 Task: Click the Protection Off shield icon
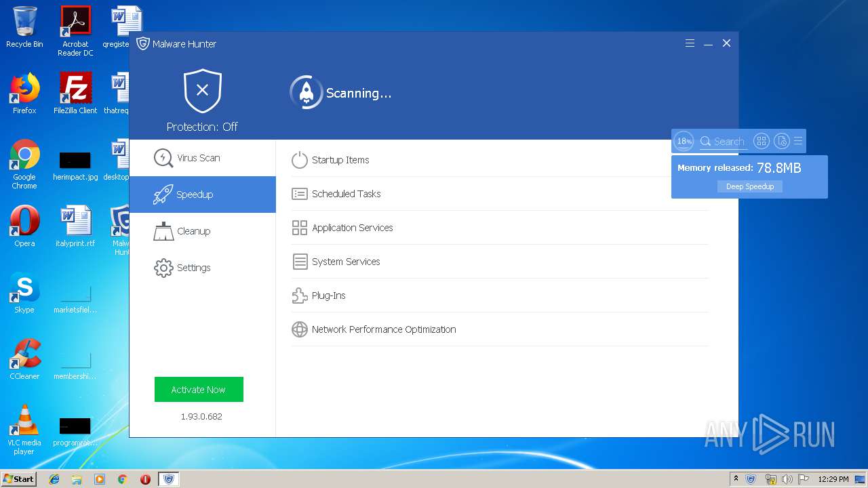click(202, 91)
